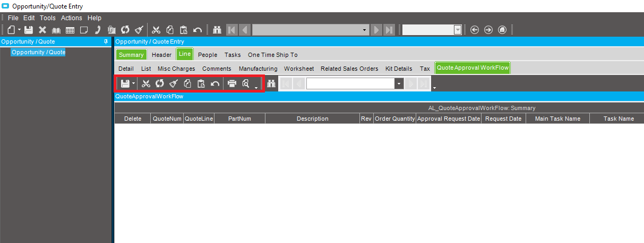Switch to the Header tab
644x243 pixels.
(162, 55)
